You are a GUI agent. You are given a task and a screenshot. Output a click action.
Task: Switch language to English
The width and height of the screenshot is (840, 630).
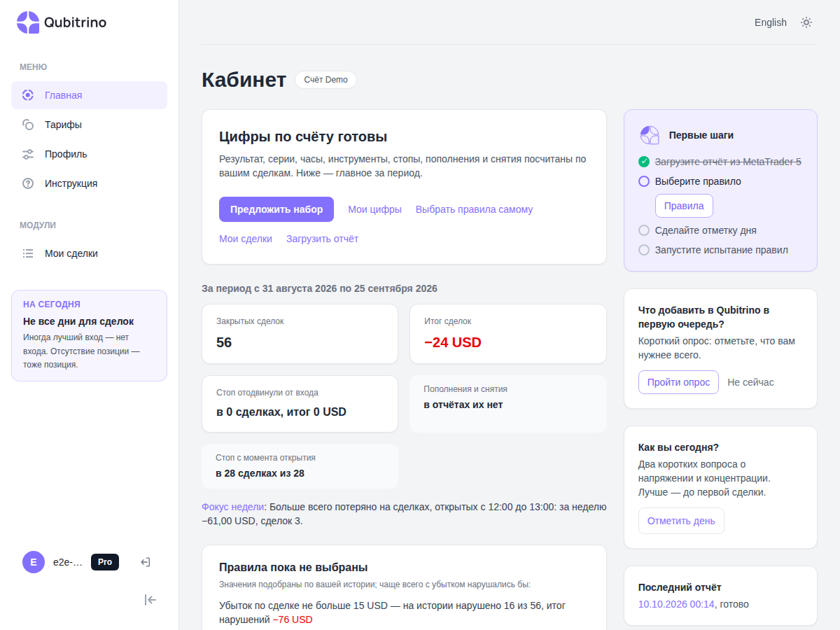tap(771, 22)
